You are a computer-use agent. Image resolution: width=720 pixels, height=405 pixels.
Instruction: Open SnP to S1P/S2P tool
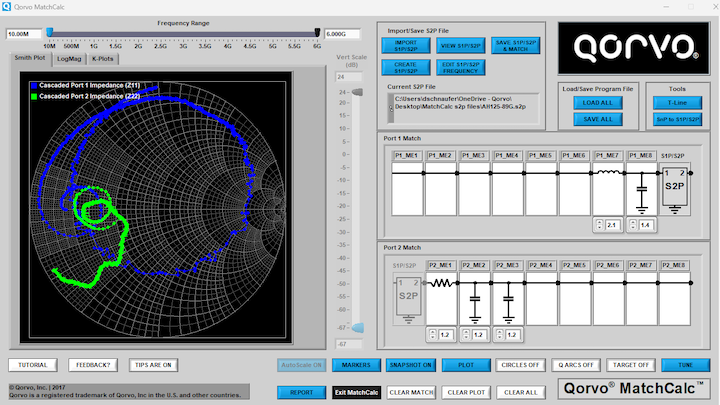click(x=677, y=119)
